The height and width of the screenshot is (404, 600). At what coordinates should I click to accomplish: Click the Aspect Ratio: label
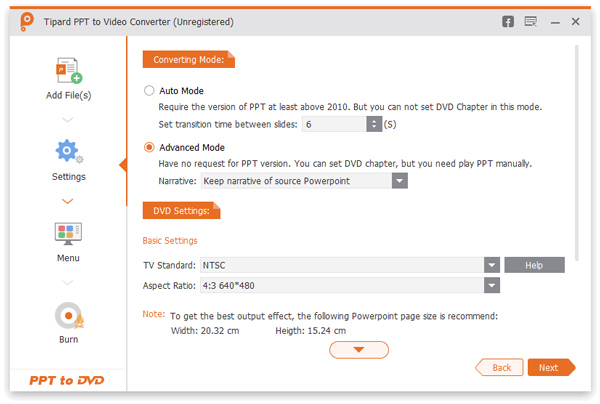[169, 285]
